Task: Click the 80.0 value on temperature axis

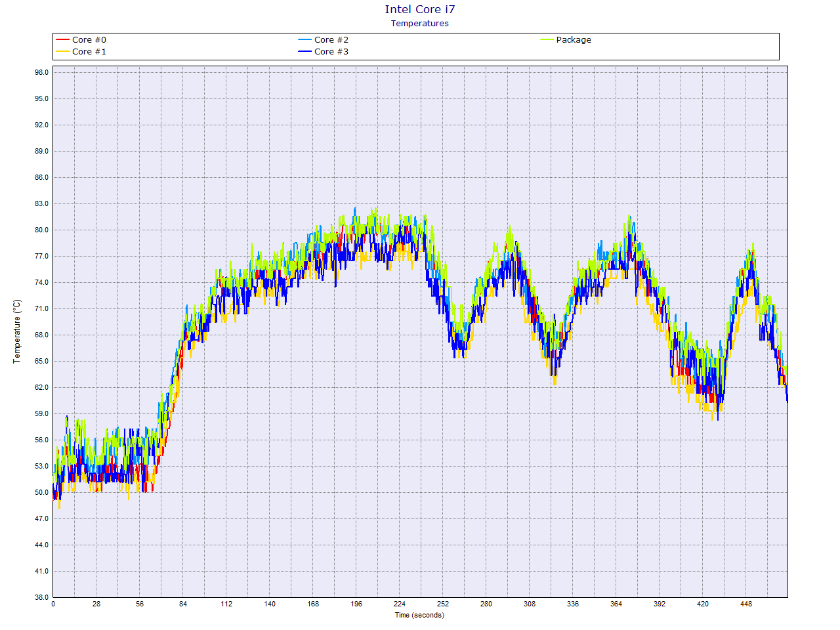Action: (x=42, y=230)
